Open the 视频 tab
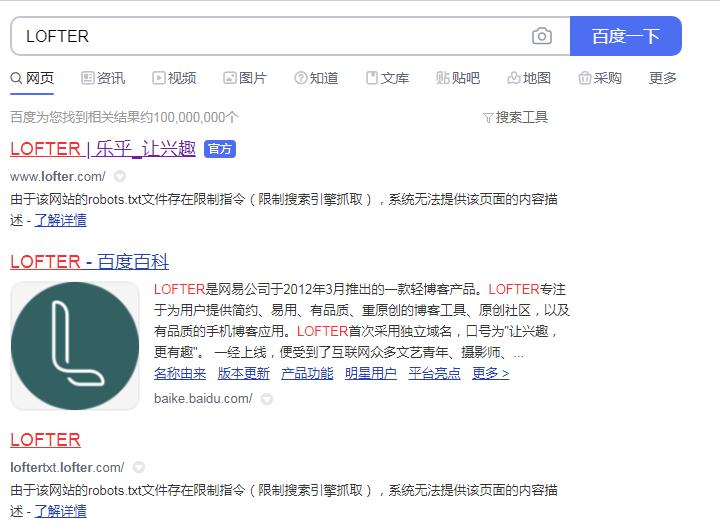The height and width of the screenshot is (530, 720). [174, 78]
